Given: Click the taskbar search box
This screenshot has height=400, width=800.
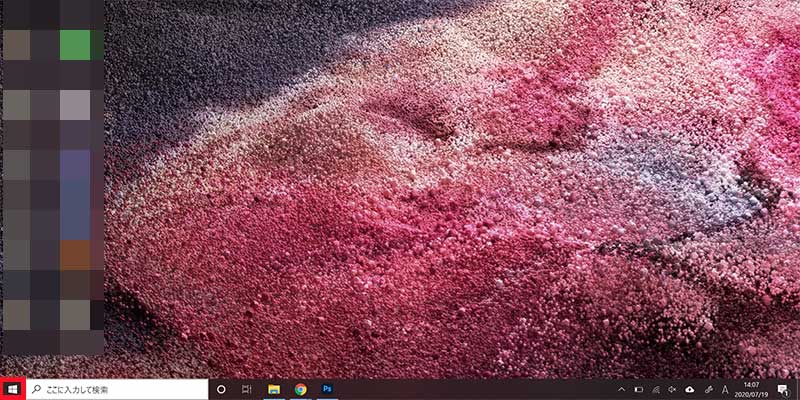Looking at the screenshot, I should [x=115, y=389].
